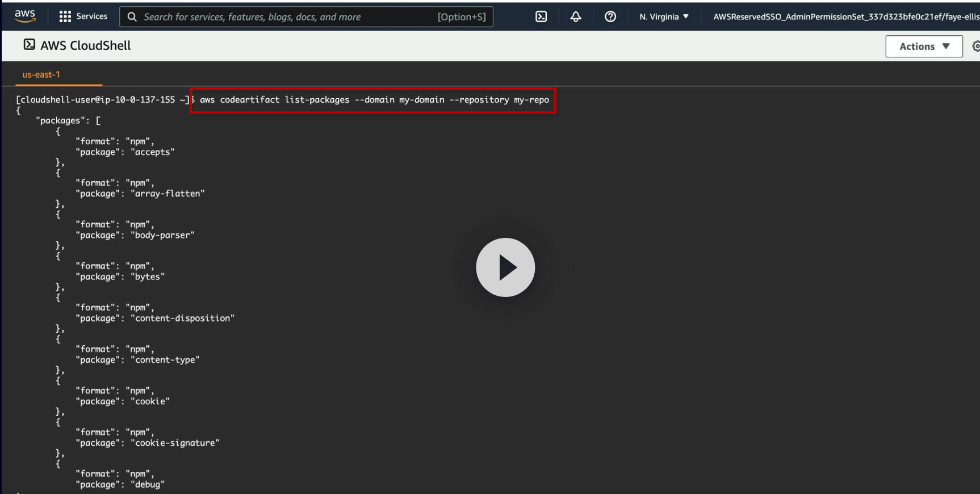Click the "format": "npm" line above debug
This screenshot has height=494, width=980.
115,474
